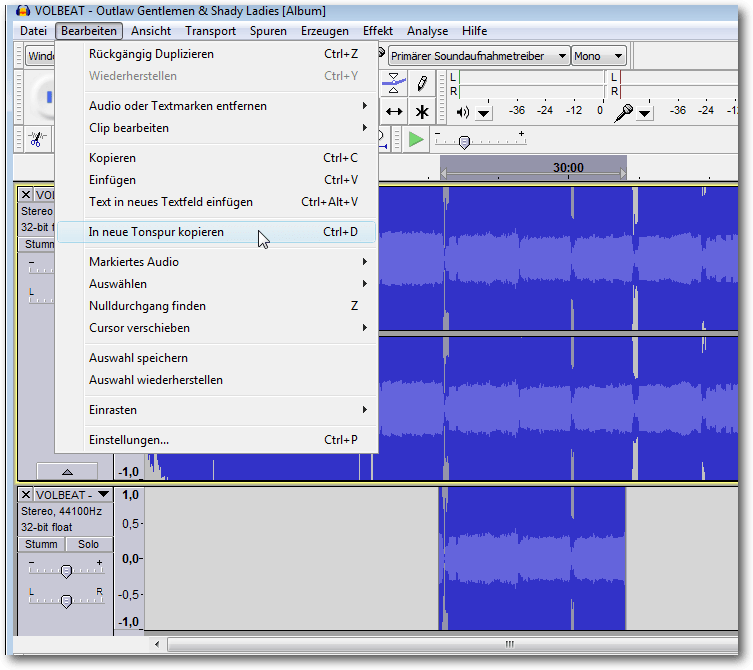Viewport: 753px width, 670px height.
Task: Click '32-bit float' text on second track
Action: (46, 527)
